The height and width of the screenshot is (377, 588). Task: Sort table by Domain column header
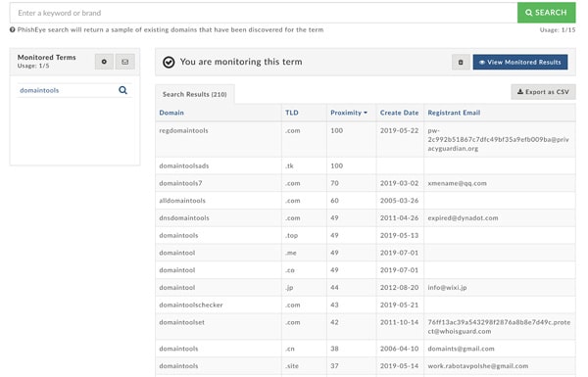tap(171, 113)
